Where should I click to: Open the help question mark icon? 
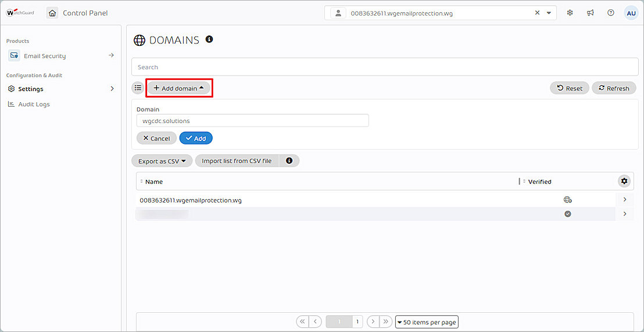[x=611, y=13]
